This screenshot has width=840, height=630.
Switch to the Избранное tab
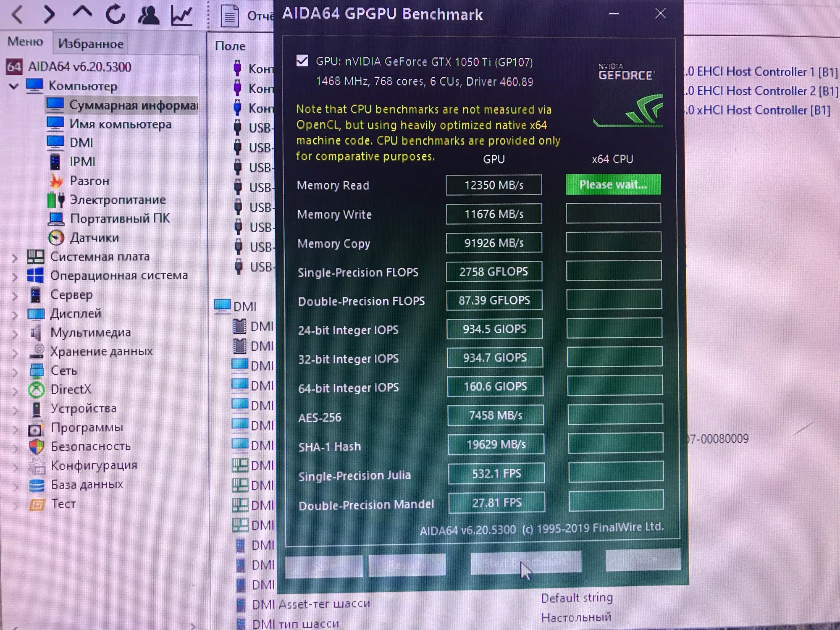coord(91,44)
